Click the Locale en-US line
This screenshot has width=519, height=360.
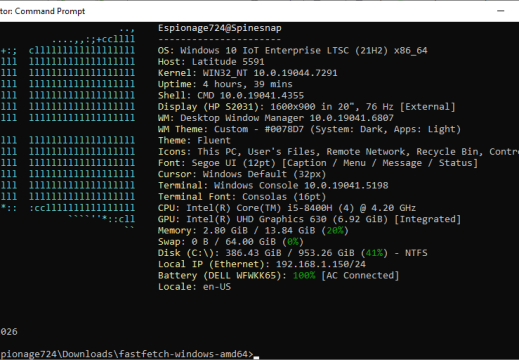(x=194, y=287)
